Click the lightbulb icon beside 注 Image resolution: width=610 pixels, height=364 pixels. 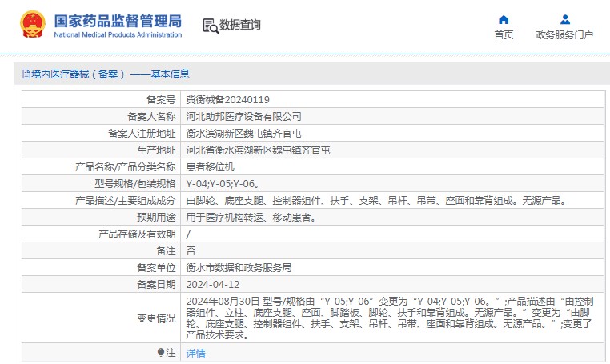[x=161, y=352]
